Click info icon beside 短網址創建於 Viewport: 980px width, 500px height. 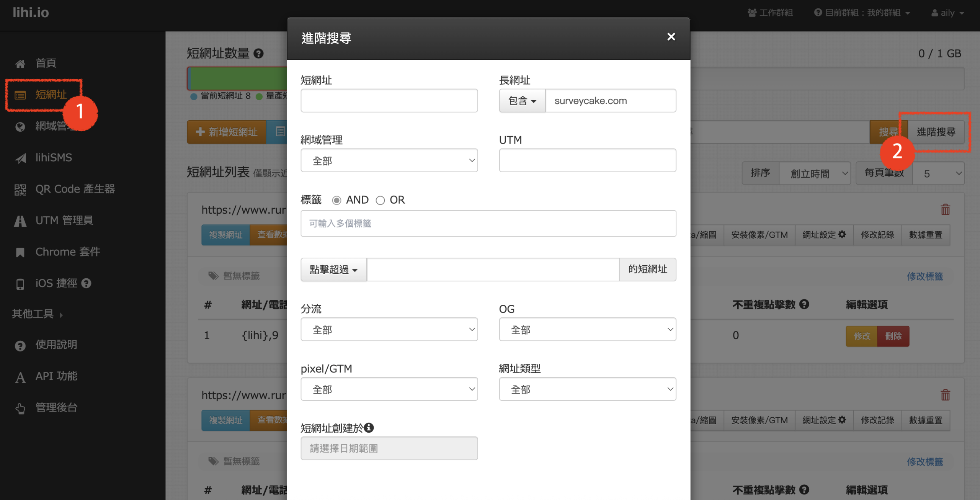(369, 428)
